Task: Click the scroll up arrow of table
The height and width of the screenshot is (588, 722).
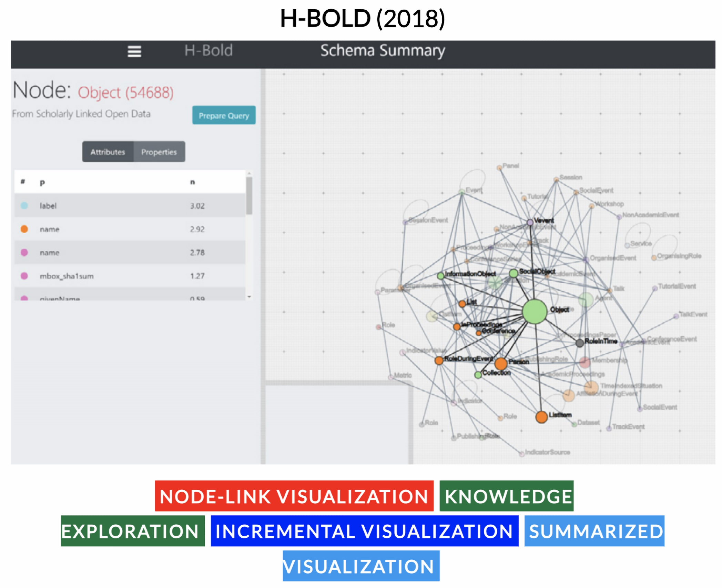Action: 249,173
